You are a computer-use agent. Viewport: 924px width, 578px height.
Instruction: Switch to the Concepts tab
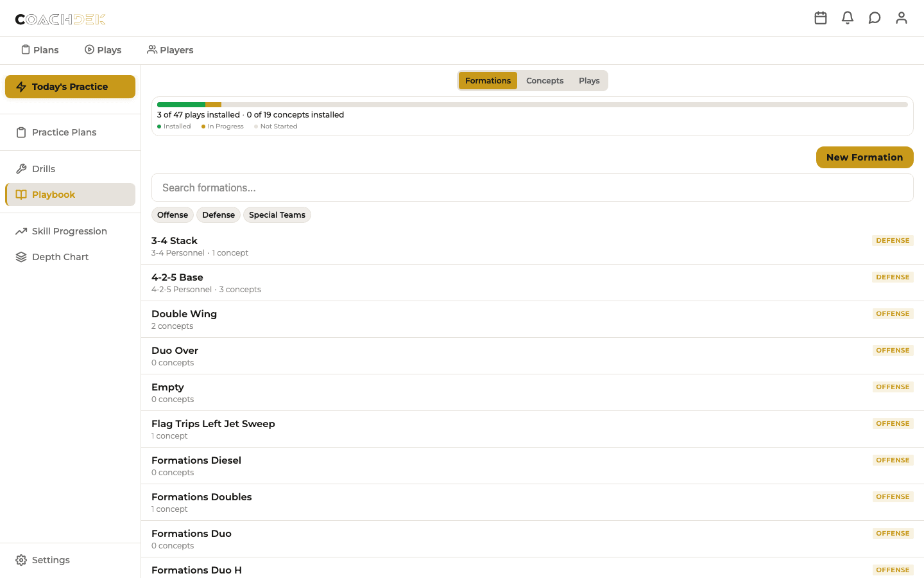click(545, 80)
